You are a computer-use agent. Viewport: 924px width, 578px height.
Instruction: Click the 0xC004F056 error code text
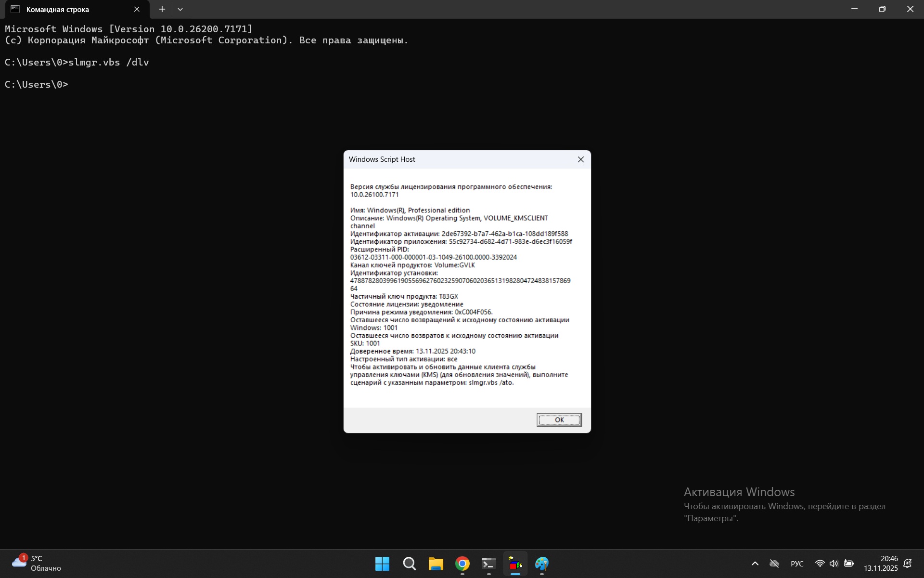(474, 312)
